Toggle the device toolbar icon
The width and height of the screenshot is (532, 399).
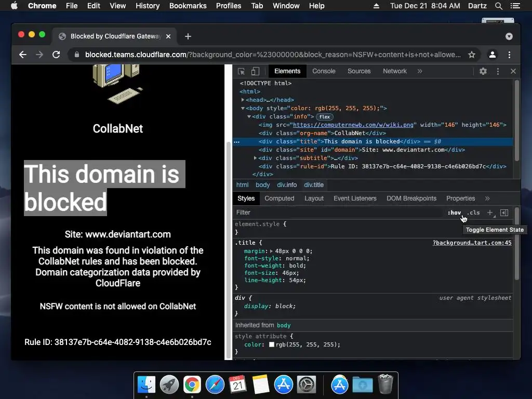tap(255, 71)
